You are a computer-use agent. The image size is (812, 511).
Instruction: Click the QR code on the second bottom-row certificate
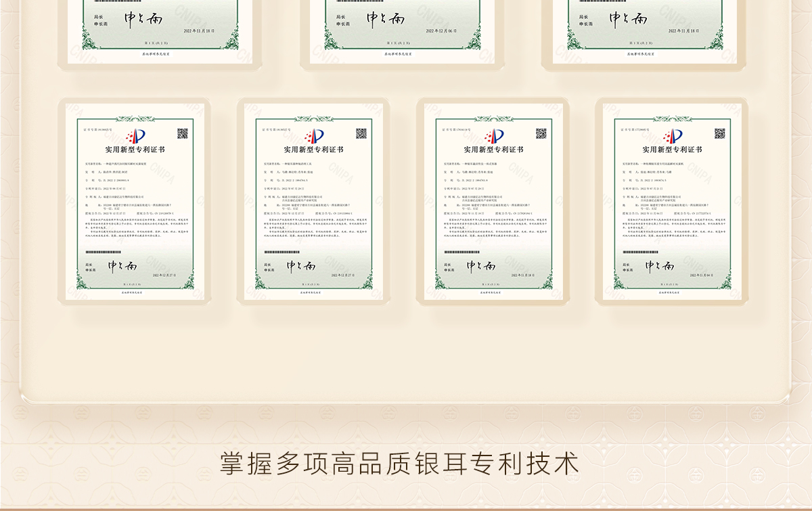[361, 133]
